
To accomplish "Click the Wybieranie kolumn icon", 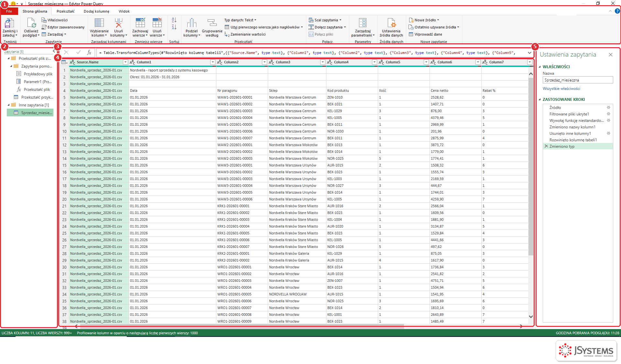I will [x=99, y=23].
